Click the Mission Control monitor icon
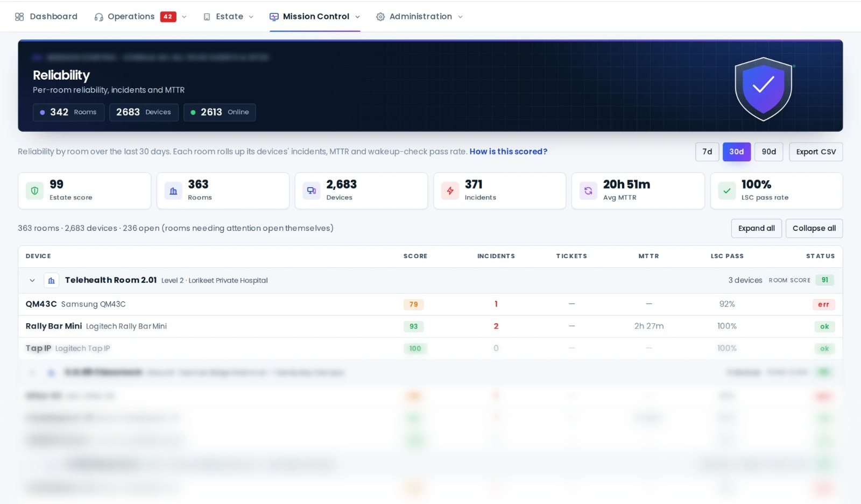This screenshot has width=861, height=504. coord(274,17)
